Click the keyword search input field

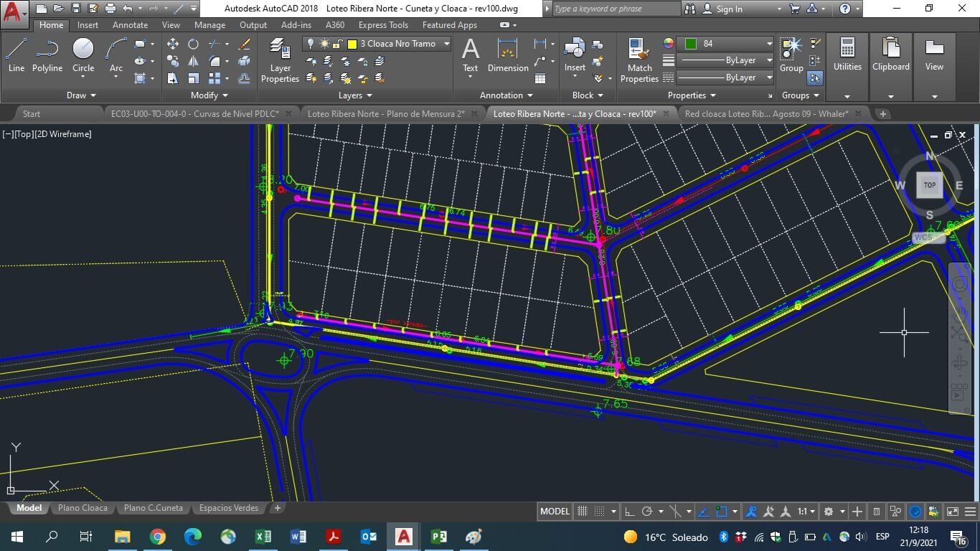616,9
